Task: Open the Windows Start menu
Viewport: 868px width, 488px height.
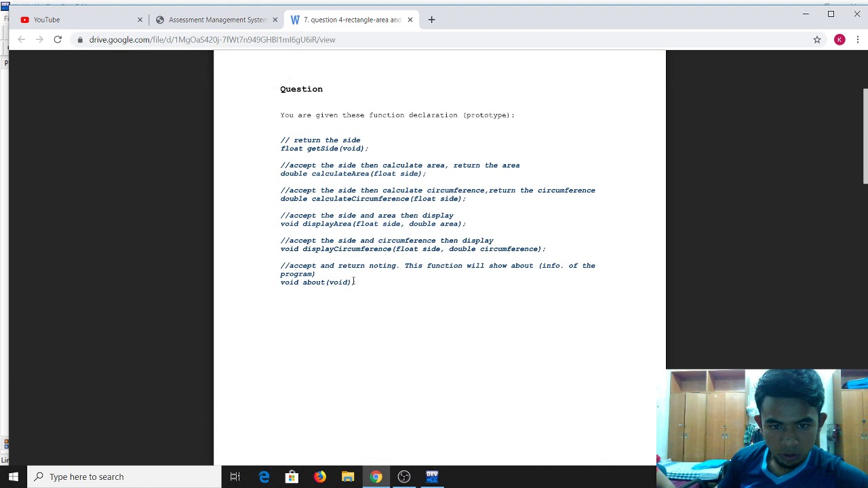Action: click(x=14, y=476)
